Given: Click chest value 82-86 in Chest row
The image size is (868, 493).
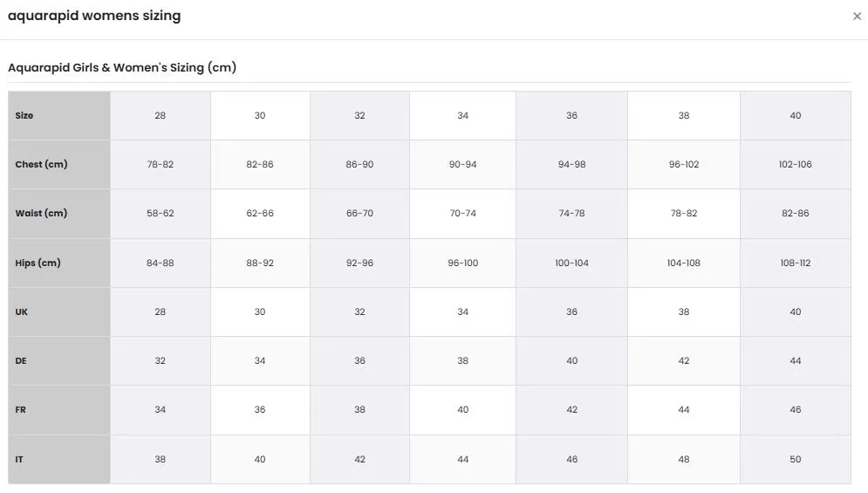Looking at the screenshot, I should tap(260, 165).
